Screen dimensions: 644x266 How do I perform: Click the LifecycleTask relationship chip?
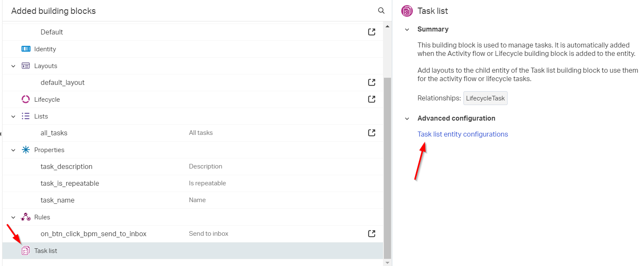[x=485, y=98]
